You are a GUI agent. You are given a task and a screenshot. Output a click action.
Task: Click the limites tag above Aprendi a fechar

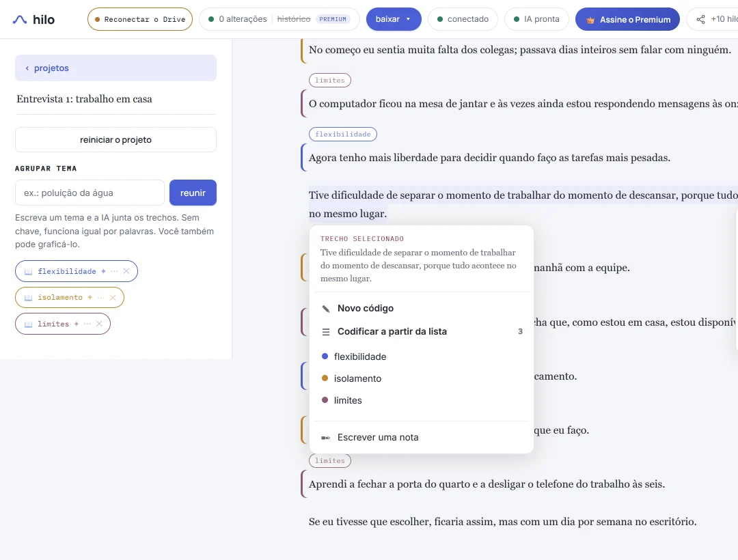click(x=330, y=461)
